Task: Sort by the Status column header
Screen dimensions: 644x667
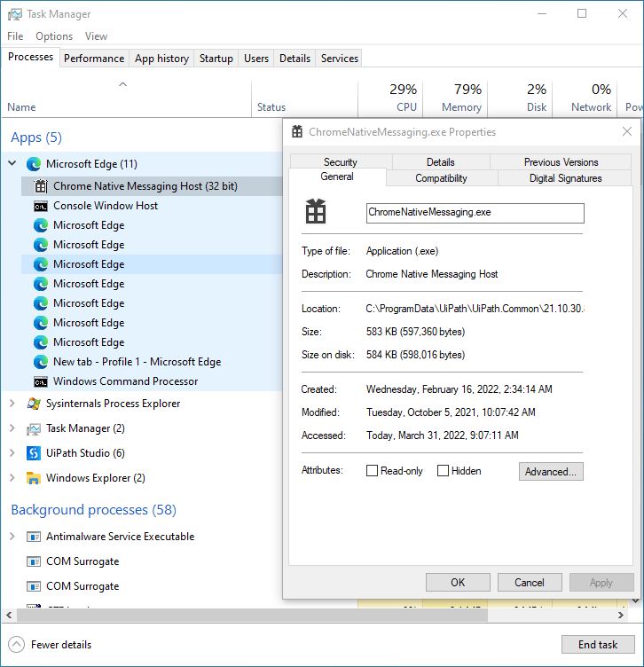Action: click(304, 98)
